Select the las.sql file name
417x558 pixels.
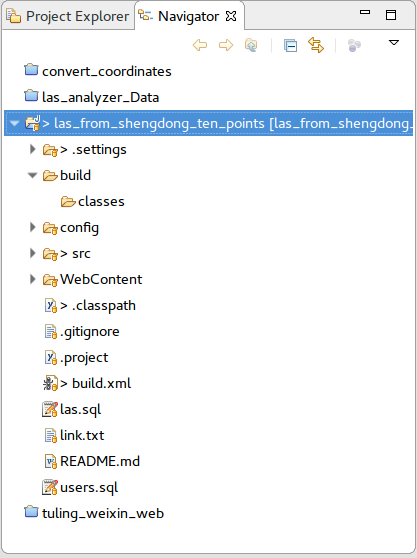point(80,410)
